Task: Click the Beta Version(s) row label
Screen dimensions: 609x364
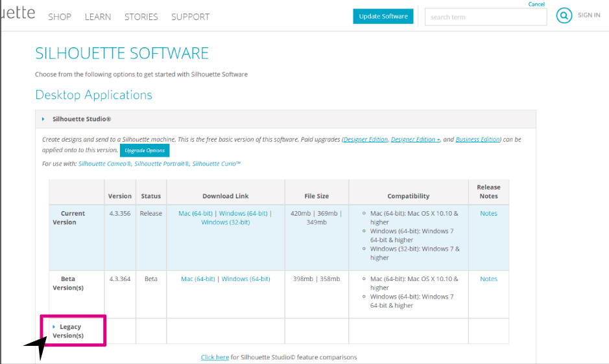Action: [x=68, y=283]
